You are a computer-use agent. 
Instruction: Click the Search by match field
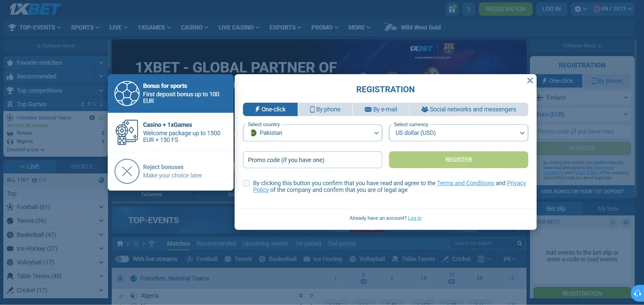pos(483,244)
